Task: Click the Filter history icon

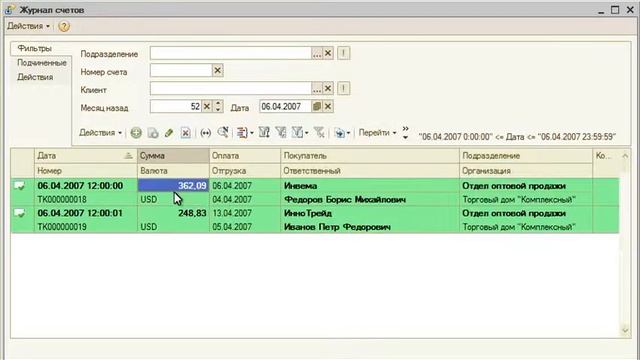Action: tap(297, 132)
